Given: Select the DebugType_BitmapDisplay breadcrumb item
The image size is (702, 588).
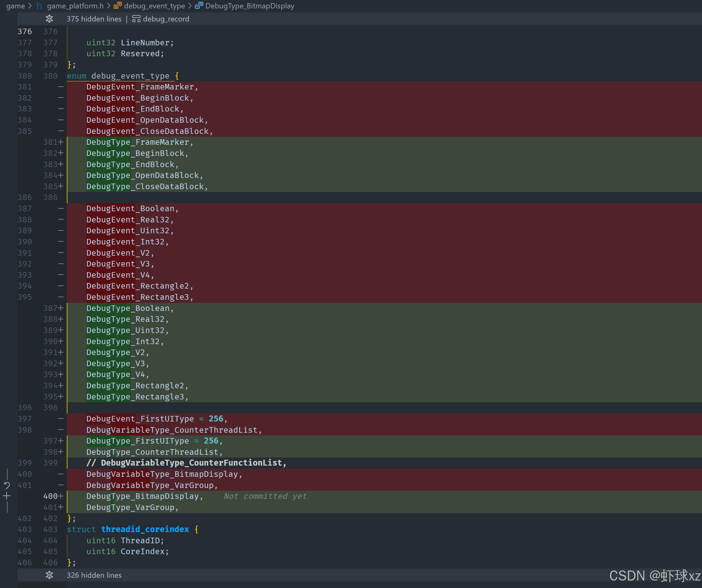Looking at the screenshot, I should (250, 6).
